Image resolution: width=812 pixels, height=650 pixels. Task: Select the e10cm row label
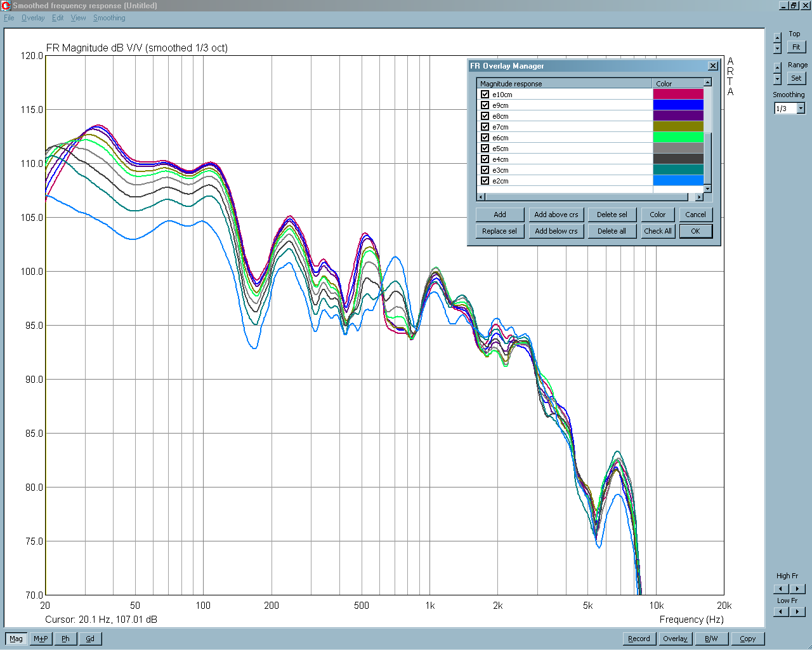point(502,95)
